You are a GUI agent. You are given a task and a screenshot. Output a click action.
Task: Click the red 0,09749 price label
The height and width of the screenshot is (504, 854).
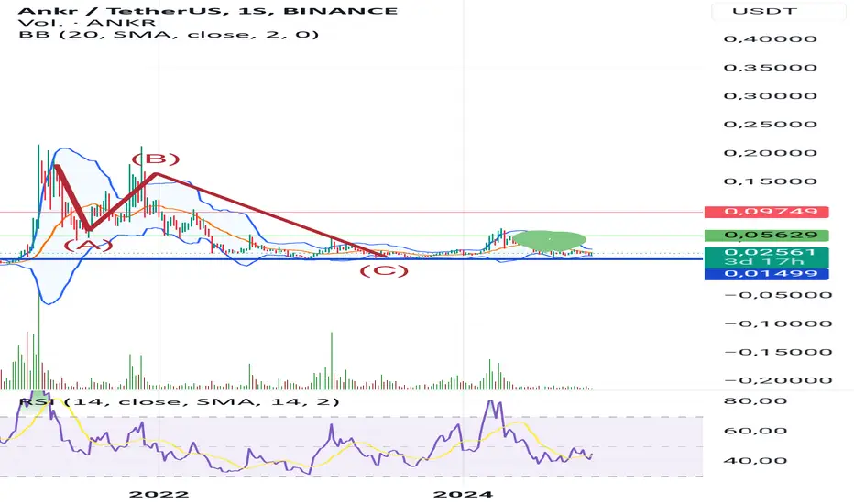(766, 212)
